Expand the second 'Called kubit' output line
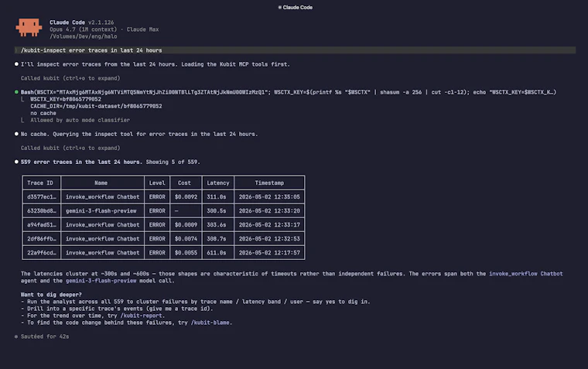588x369 pixels. click(x=70, y=148)
